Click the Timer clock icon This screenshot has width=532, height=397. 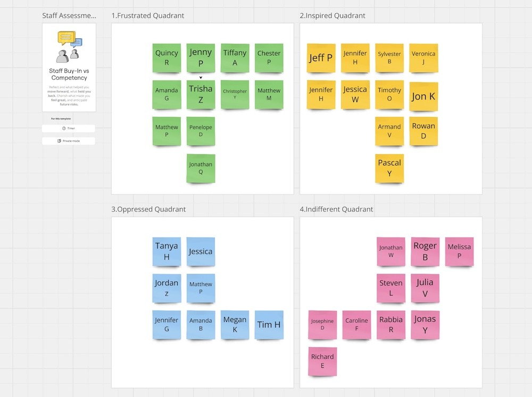(64, 129)
